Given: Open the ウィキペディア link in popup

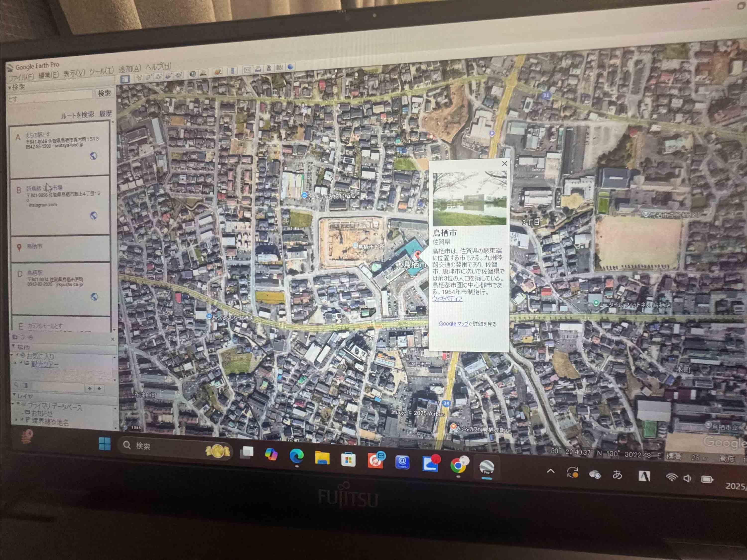Looking at the screenshot, I should (x=447, y=298).
